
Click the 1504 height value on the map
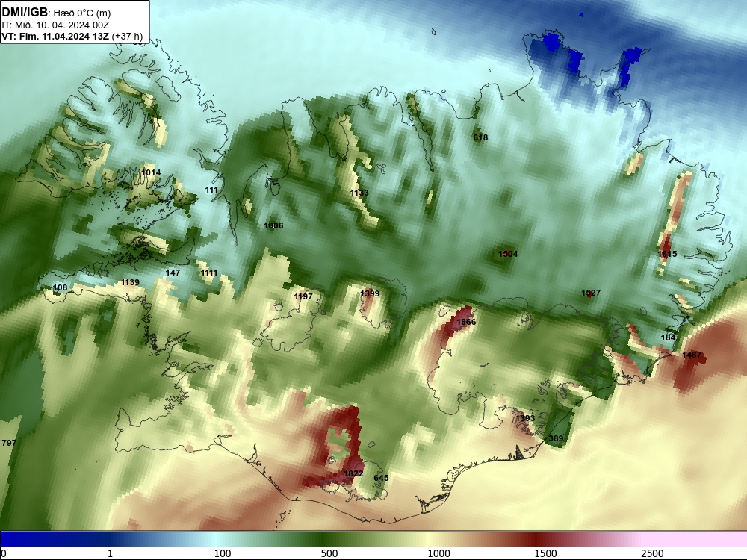(508, 254)
